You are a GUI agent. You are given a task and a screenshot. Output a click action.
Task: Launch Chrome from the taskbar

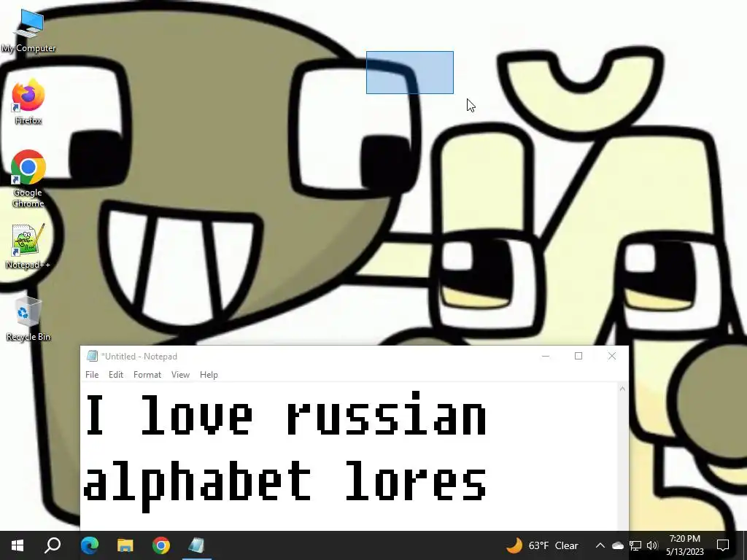click(161, 545)
